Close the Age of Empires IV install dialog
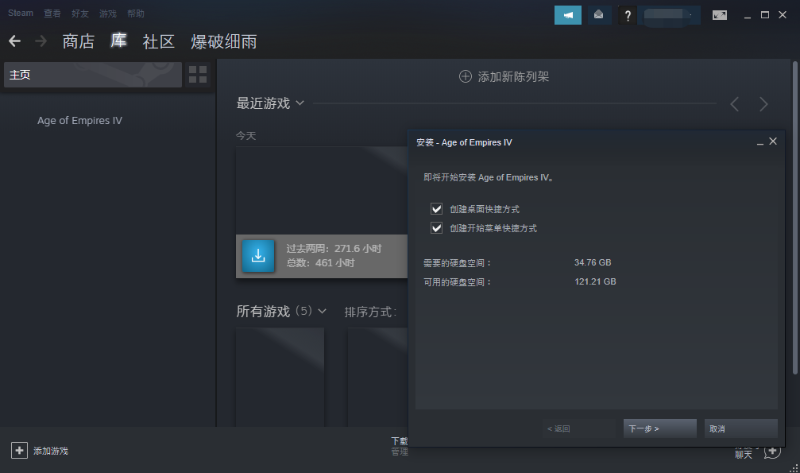This screenshot has height=473, width=800. click(x=773, y=141)
